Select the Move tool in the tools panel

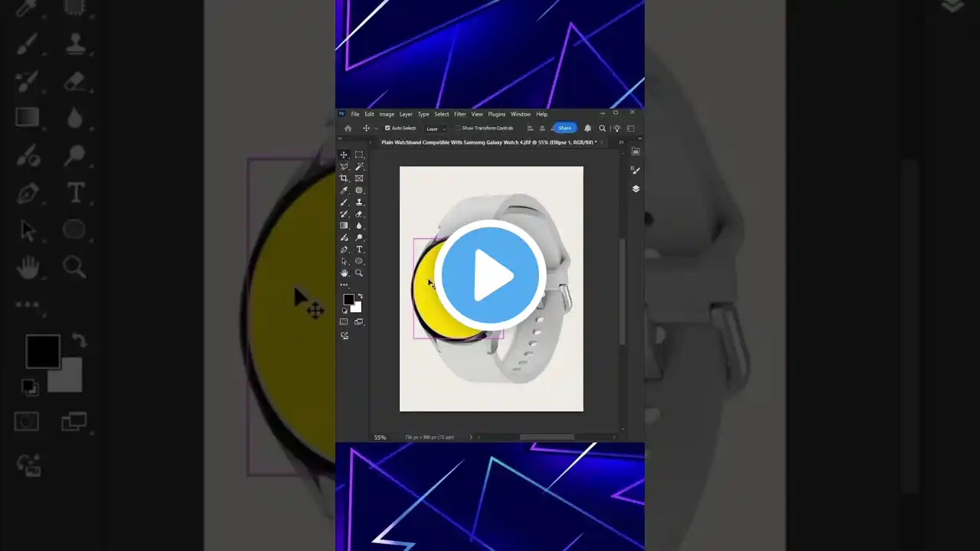click(x=345, y=155)
